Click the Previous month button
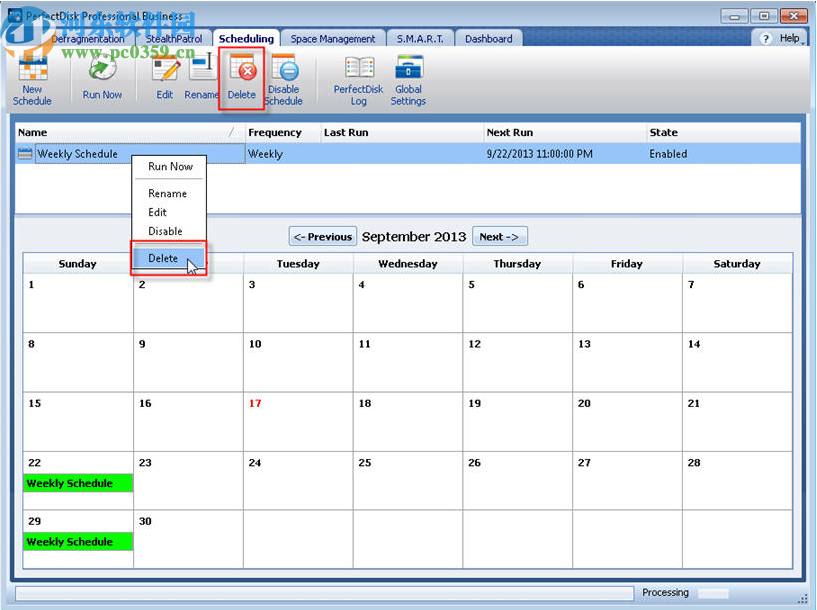 322,236
